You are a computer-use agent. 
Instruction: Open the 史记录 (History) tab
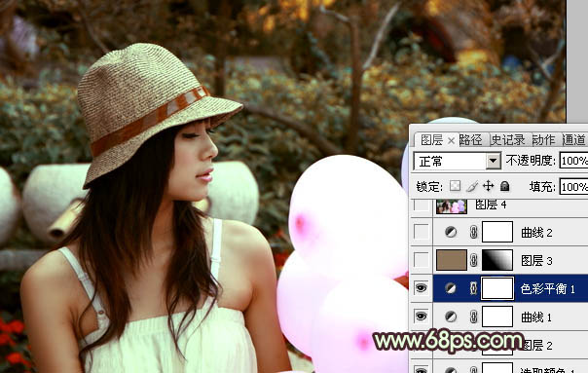(508, 140)
